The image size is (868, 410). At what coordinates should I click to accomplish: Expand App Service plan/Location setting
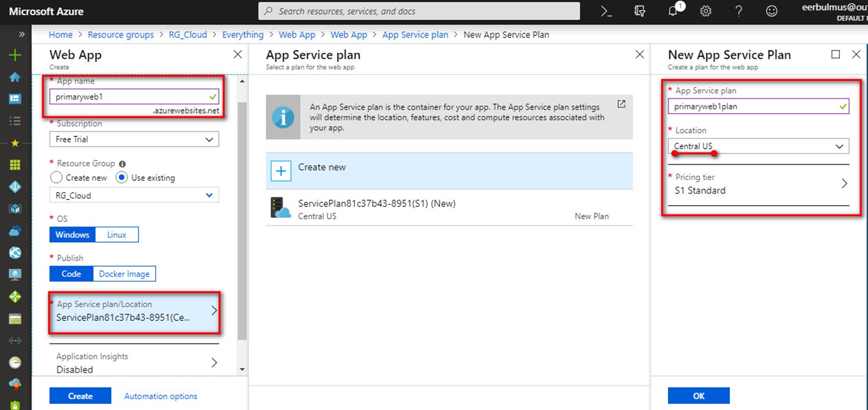[x=135, y=311]
